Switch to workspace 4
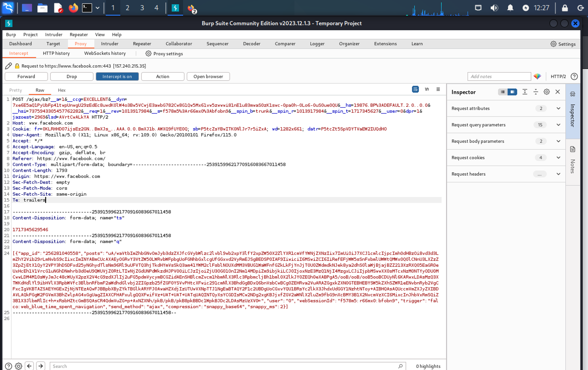588x370 pixels. tap(156, 8)
